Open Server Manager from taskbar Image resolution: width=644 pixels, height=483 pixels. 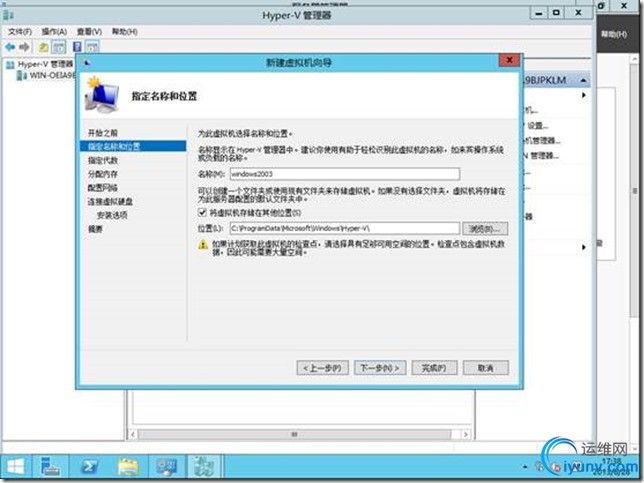pos(51,467)
